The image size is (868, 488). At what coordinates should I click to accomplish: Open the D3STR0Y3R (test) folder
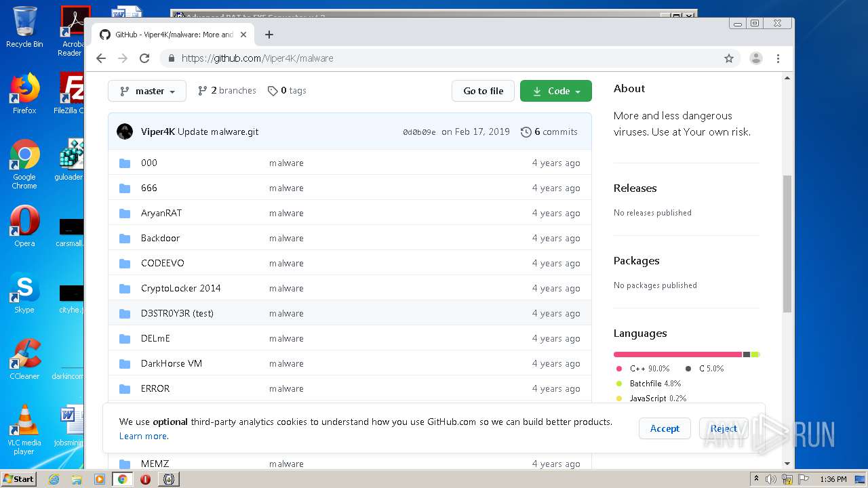pyautogui.click(x=177, y=313)
